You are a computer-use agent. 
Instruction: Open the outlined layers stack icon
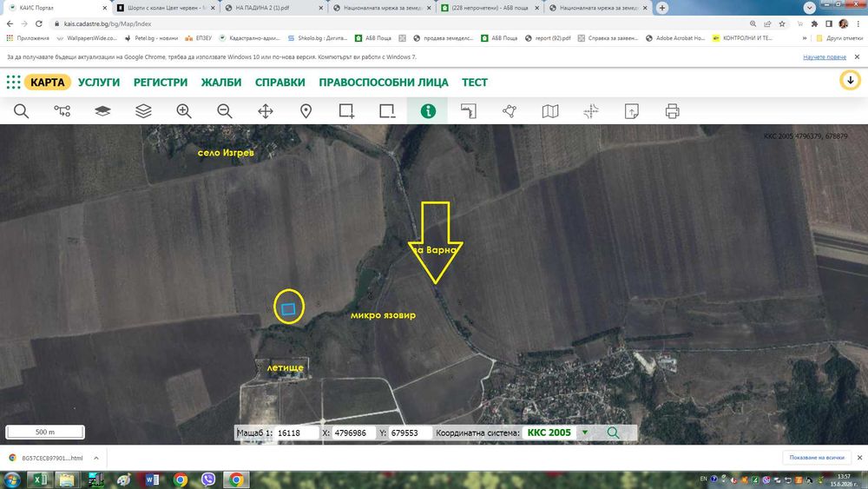click(x=143, y=111)
